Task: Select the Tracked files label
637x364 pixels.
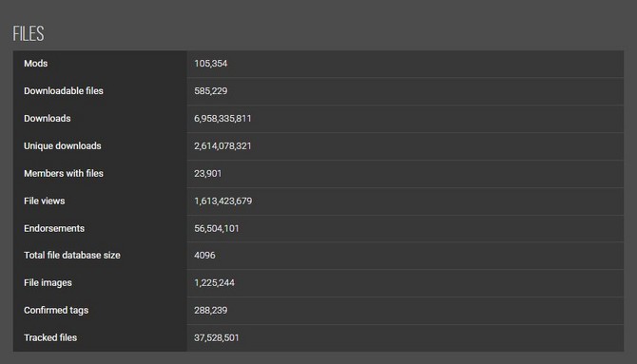Action: [50, 337]
